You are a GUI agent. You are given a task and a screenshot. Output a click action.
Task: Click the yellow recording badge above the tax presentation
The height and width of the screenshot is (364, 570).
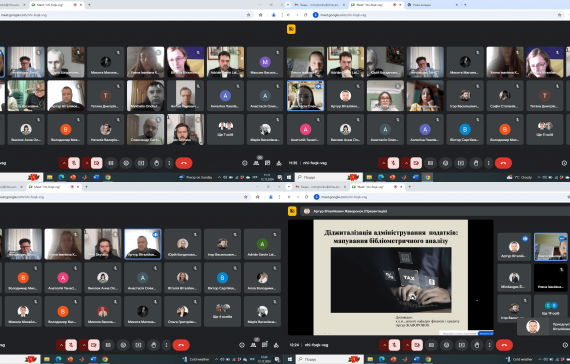click(292, 211)
